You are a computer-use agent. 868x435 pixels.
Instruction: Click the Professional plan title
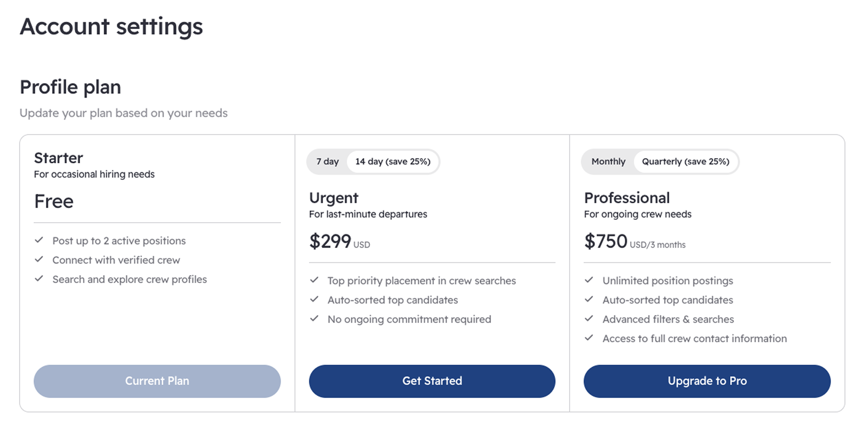tap(627, 198)
